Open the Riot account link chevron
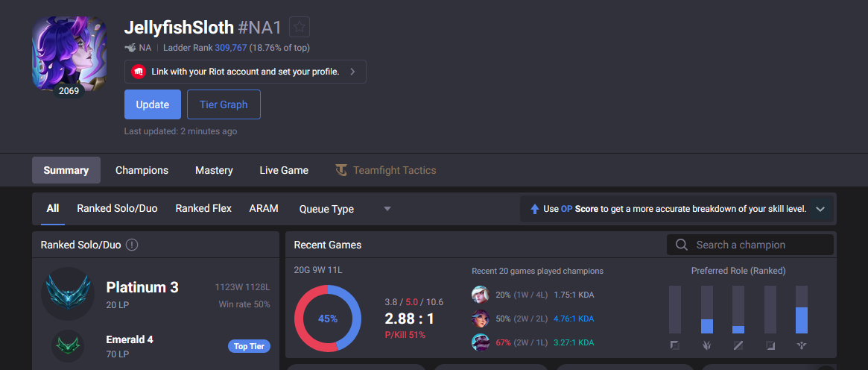 click(352, 72)
